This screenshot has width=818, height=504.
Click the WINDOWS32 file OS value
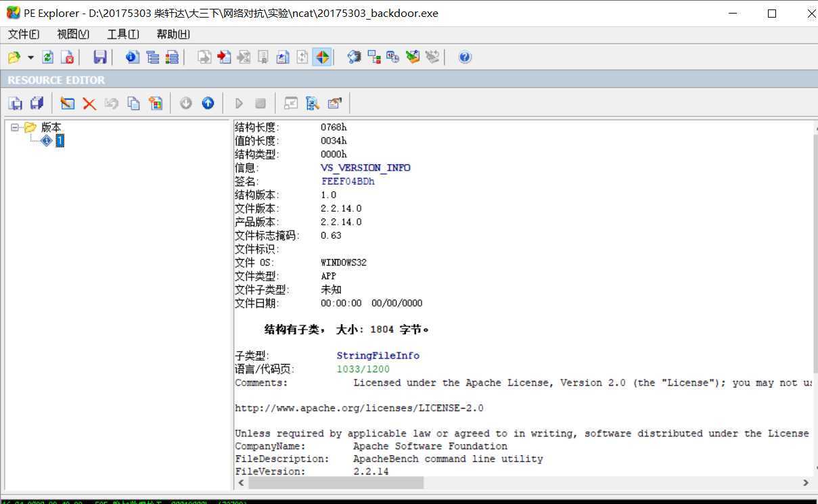pyautogui.click(x=344, y=262)
